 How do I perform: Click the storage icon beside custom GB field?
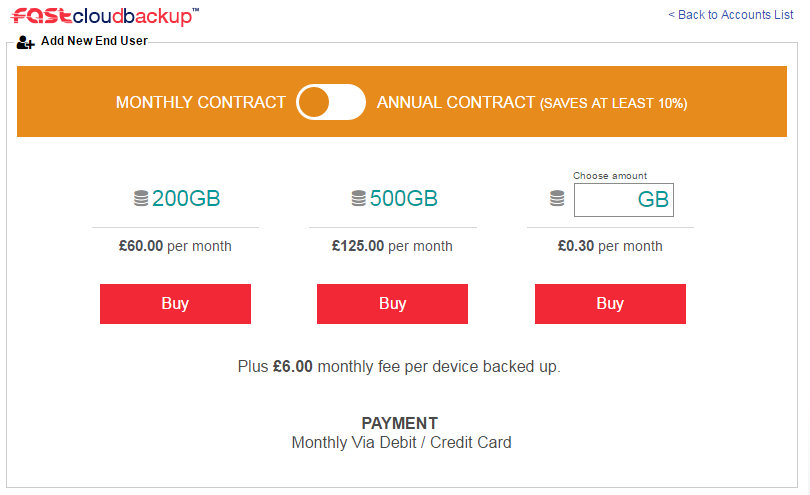point(557,198)
